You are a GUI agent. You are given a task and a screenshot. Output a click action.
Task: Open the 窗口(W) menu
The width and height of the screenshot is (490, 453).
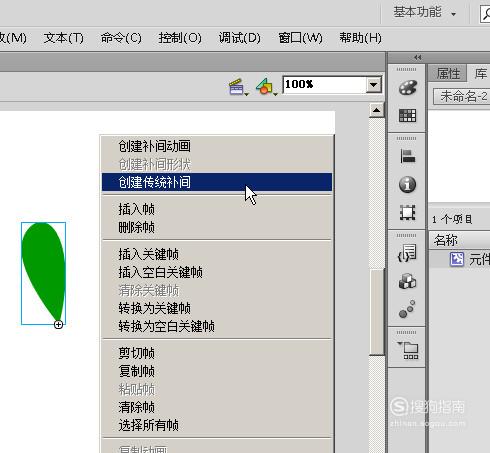coord(300,38)
